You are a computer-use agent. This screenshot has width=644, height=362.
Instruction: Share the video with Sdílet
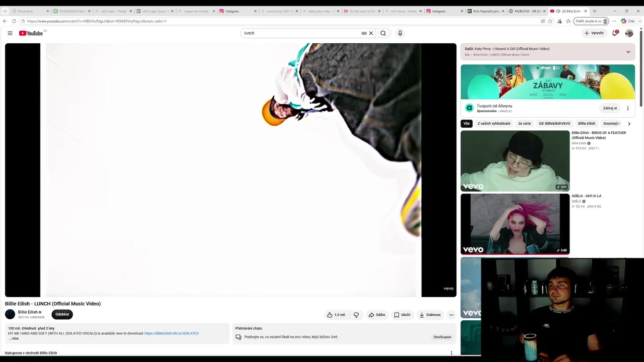coord(377,315)
